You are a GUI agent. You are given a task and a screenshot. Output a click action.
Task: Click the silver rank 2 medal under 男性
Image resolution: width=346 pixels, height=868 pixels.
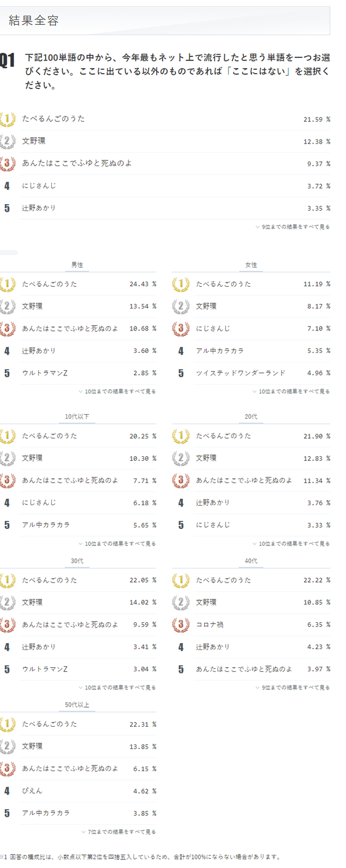(7, 306)
